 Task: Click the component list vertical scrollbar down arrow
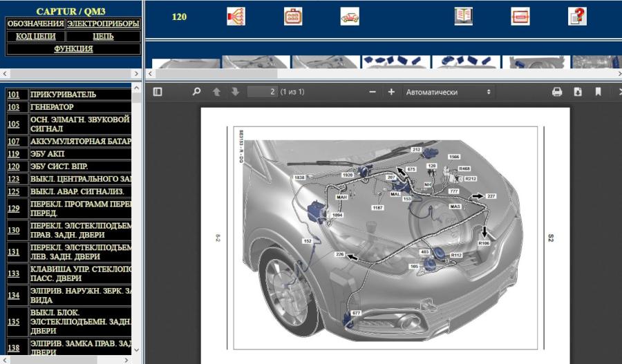[x=136, y=350]
